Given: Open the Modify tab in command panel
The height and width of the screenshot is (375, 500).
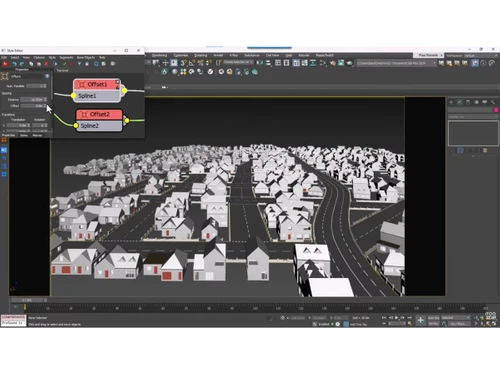Looking at the screenshot, I should [x=459, y=102].
